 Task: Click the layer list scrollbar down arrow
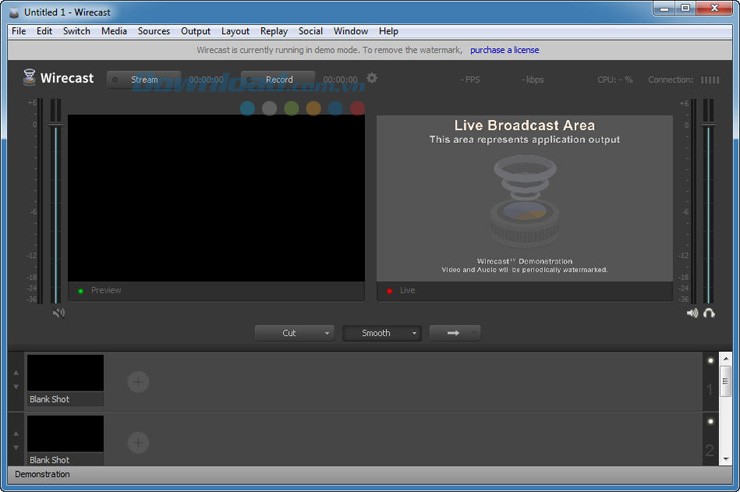(726, 459)
